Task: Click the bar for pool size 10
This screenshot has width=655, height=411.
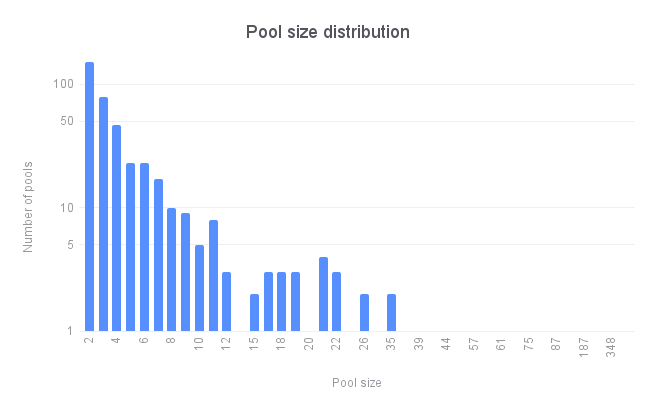Action: (200, 288)
